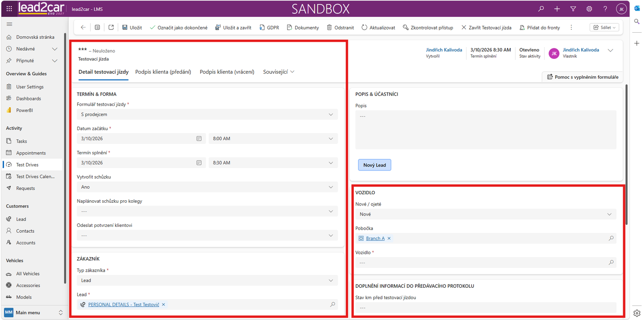Viewport: 644px width, 320px height.
Task: Switch to Podpis klienta (vrácení) tab
Action: pyautogui.click(x=227, y=72)
